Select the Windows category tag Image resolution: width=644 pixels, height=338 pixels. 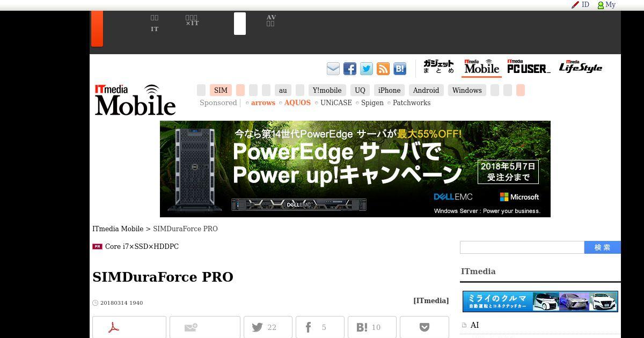(467, 90)
